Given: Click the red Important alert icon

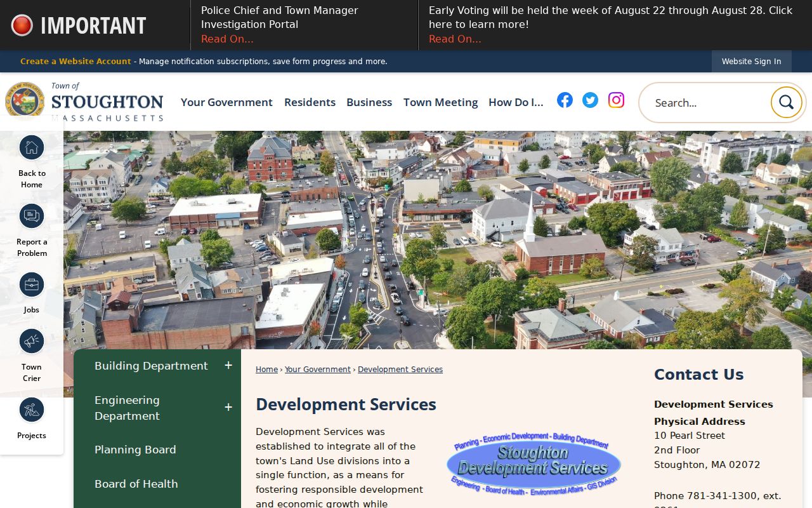Looking at the screenshot, I should 22,25.
